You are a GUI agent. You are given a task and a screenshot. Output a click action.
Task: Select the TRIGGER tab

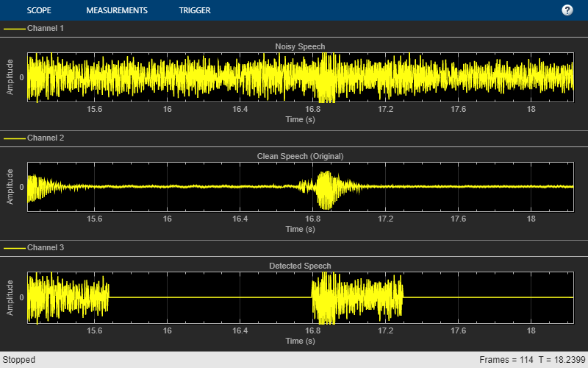(x=194, y=10)
